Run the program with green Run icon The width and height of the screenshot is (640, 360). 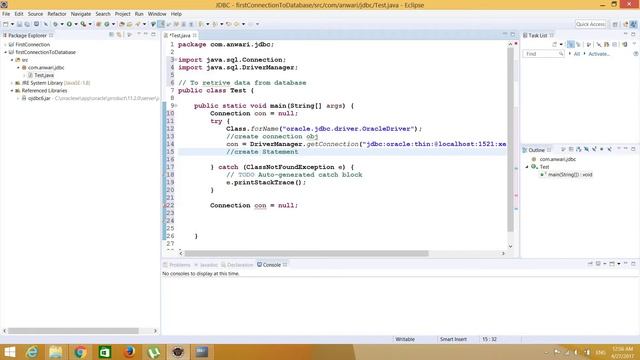click(x=69, y=24)
